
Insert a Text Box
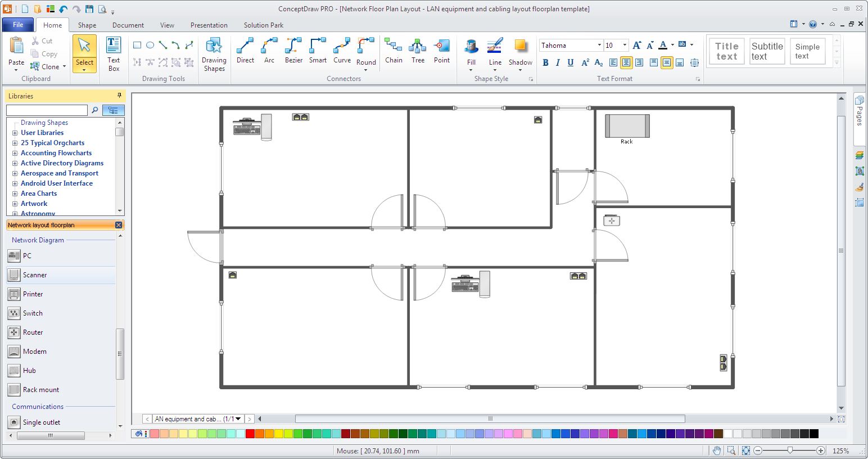[114, 55]
